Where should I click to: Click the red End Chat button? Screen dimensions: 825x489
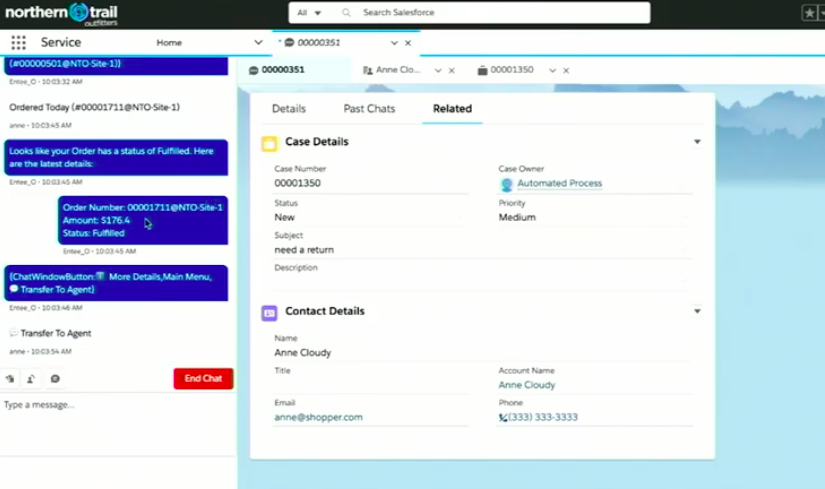tap(203, 378)
